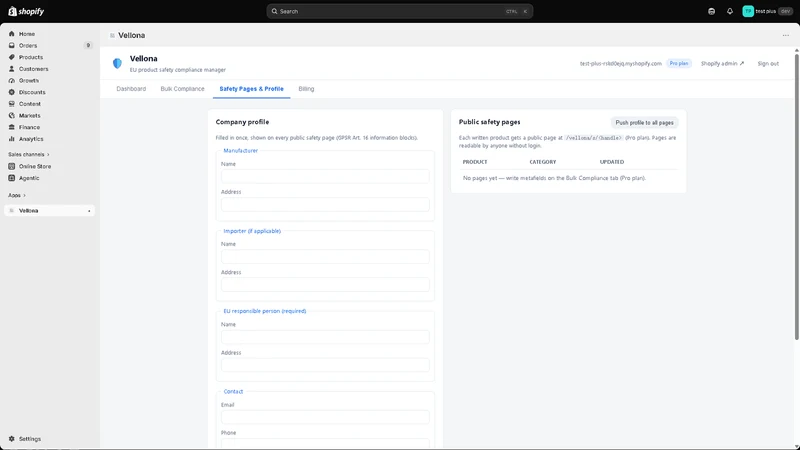Click the Company profile heading

(x=242, y=122)
